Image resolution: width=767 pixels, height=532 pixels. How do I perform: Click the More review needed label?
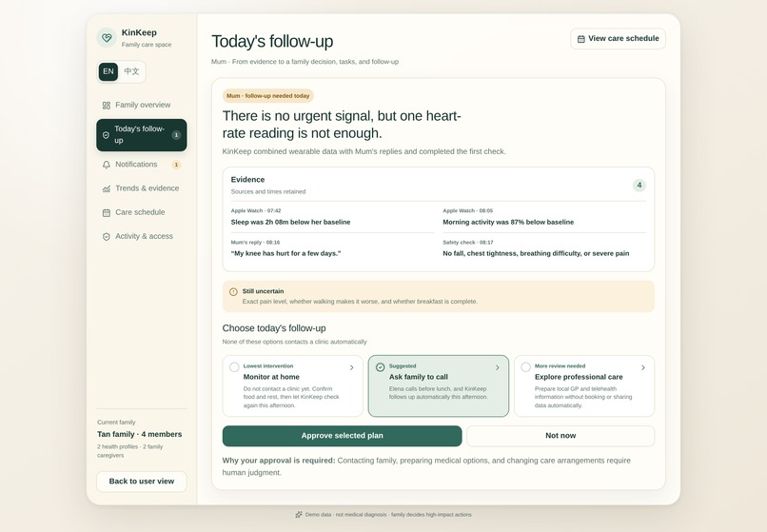(560, 366)
